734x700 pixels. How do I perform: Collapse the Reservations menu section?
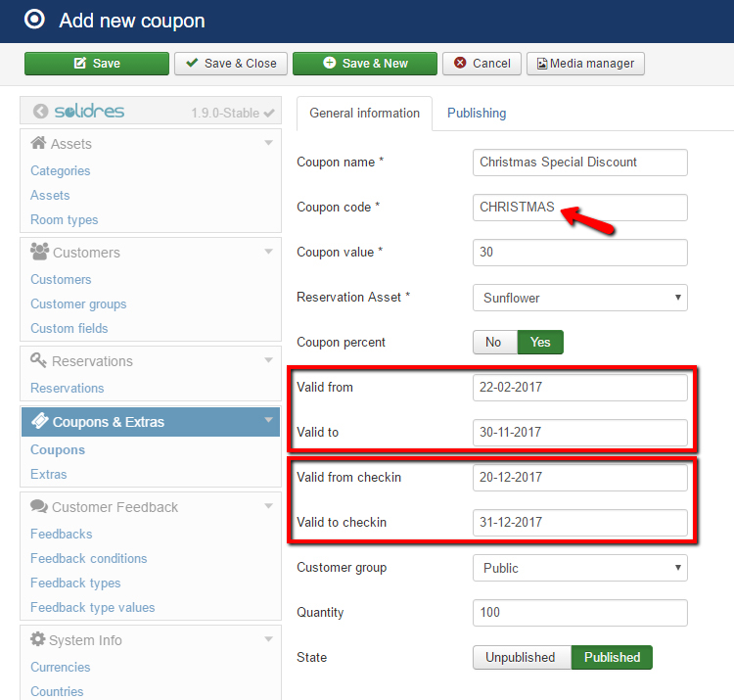269,360
